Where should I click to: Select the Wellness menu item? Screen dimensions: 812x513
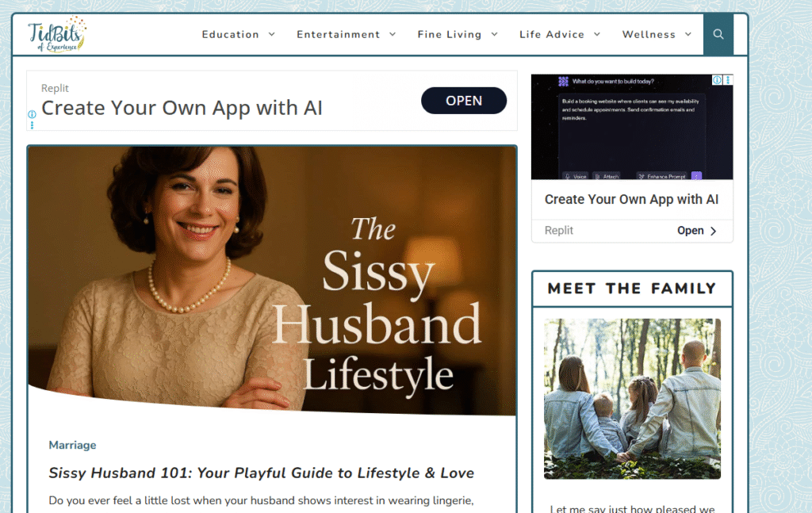(648, 35)
